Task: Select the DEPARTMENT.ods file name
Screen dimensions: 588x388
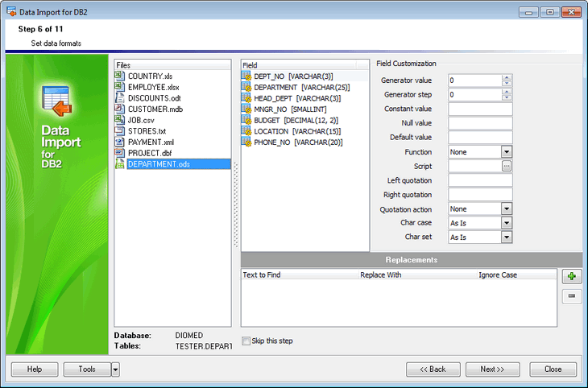Action: pos(159,164)
